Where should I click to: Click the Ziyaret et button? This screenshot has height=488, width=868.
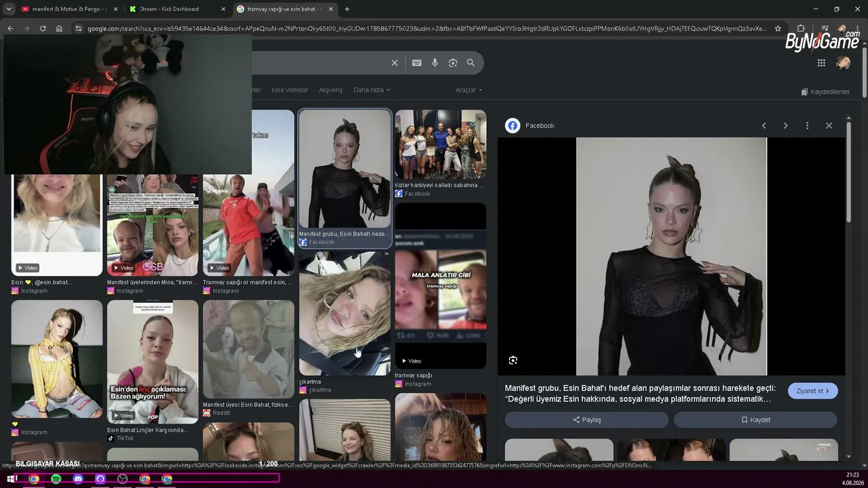coord(813,391)
